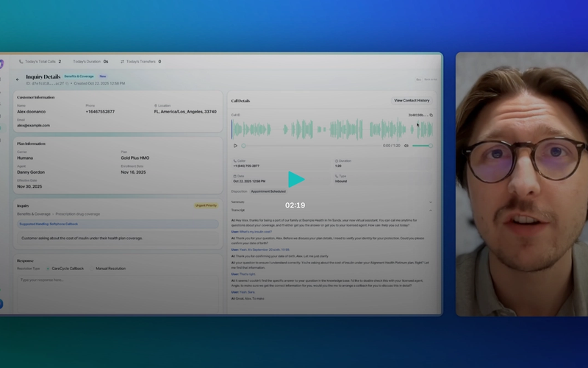The height and width of the screenshot is (368, 588).
Task: Collapse the Transcript section chevron
Action: [431, 210]
